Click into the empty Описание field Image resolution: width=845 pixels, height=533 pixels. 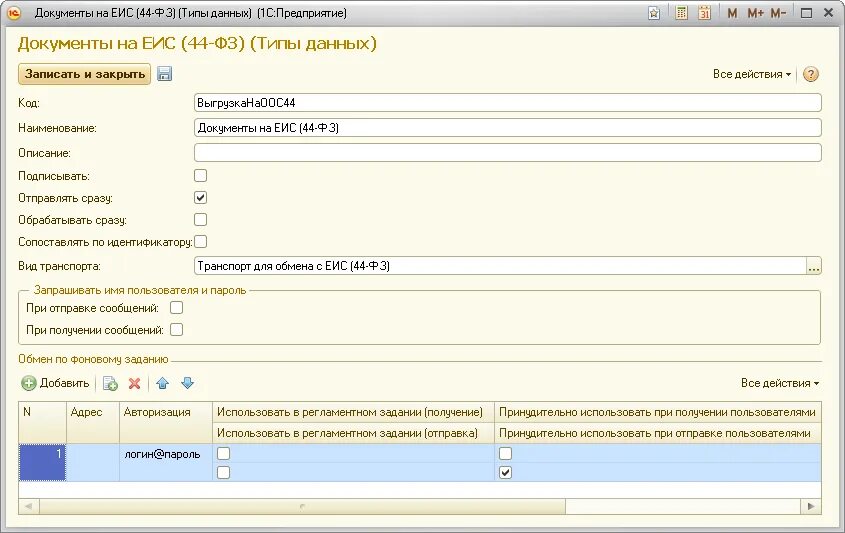pyautogui.click(x=508, y=153)
